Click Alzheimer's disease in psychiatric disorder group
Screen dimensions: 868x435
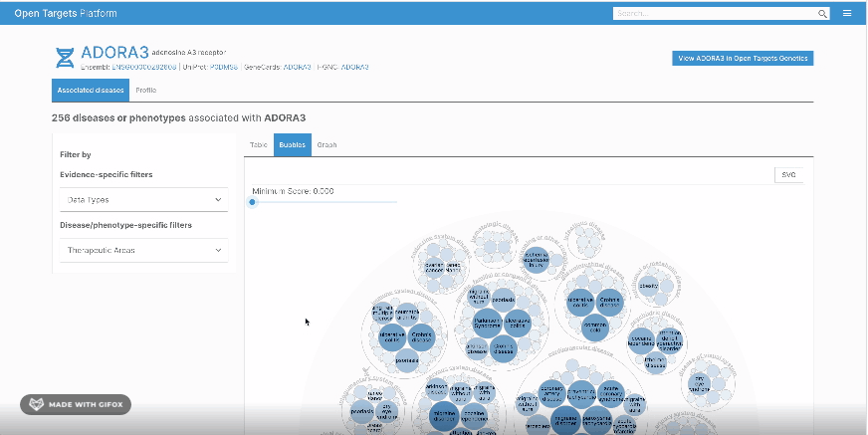655,362
